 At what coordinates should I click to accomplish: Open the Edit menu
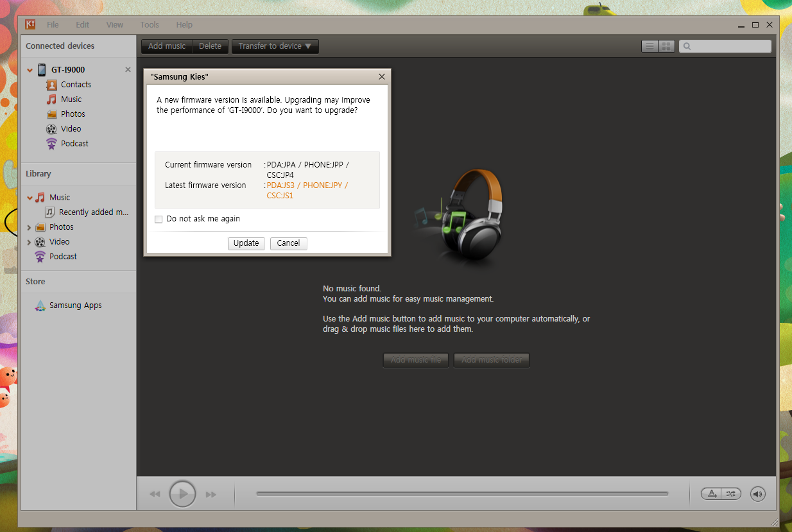(x=82, y=24)
